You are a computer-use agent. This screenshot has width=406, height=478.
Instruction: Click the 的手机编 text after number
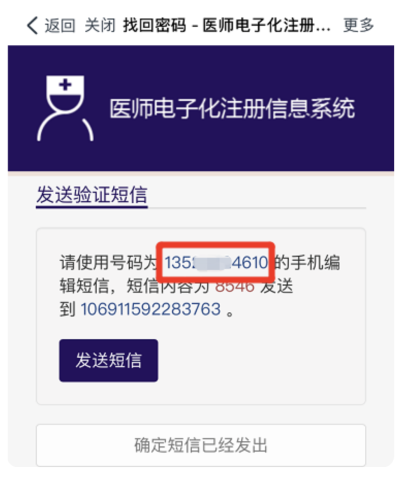tap(307, 262)
